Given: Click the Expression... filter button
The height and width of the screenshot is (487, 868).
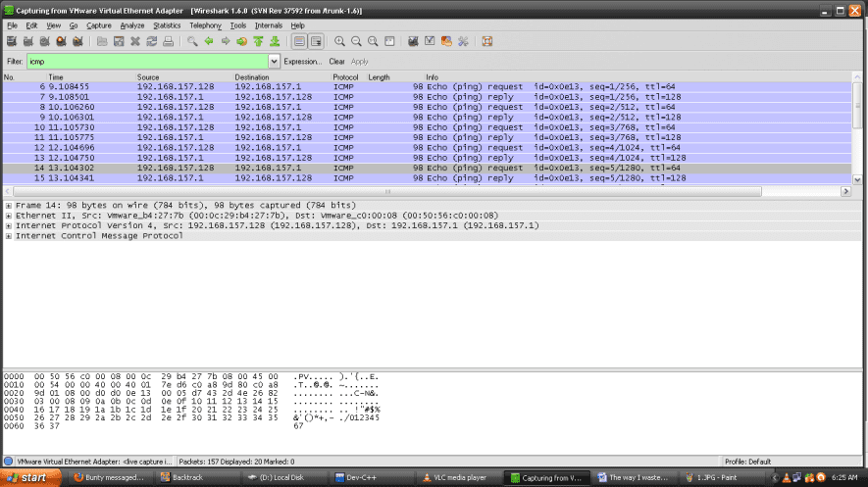Looking at the screenshot, I should [x=303, y=61].
